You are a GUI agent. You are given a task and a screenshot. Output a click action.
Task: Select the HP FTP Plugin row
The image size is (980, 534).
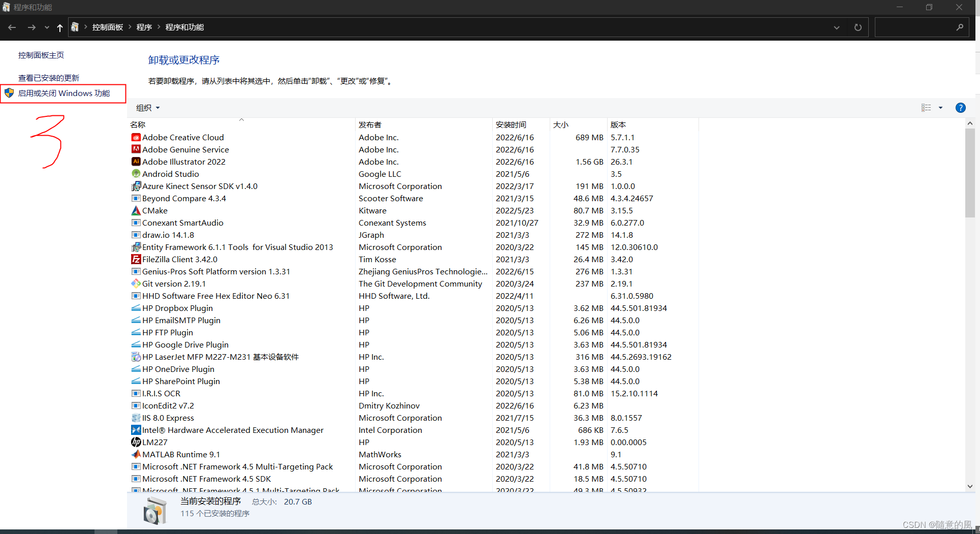413,332
